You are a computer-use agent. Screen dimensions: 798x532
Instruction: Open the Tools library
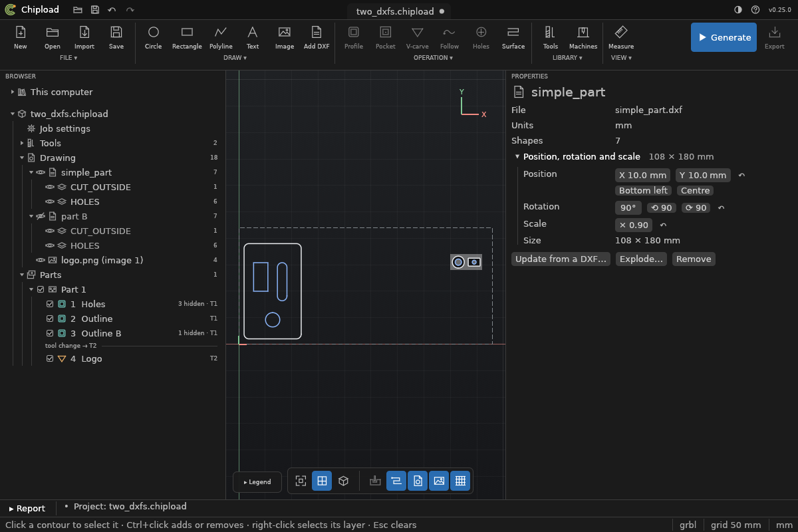[x=551, y=37]
